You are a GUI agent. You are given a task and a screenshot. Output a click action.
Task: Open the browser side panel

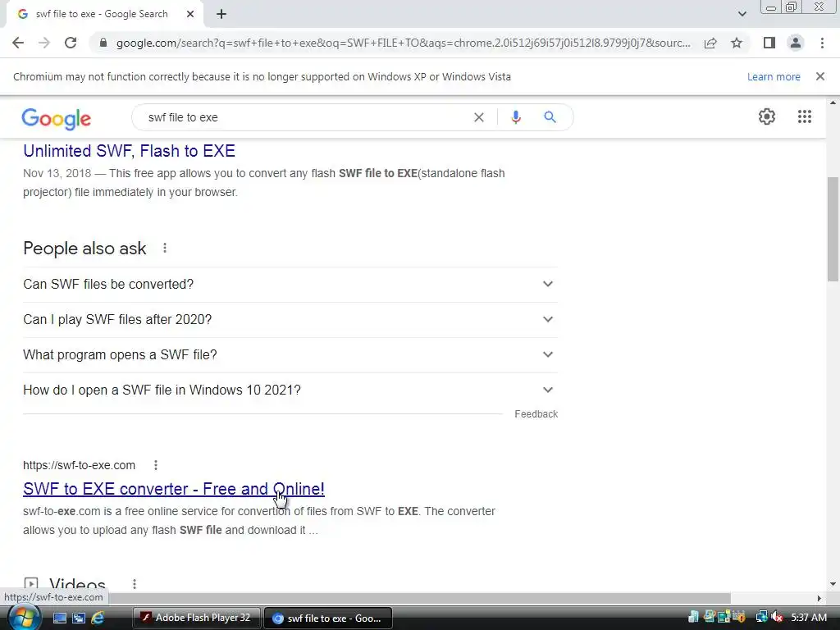tap(769, 43)
